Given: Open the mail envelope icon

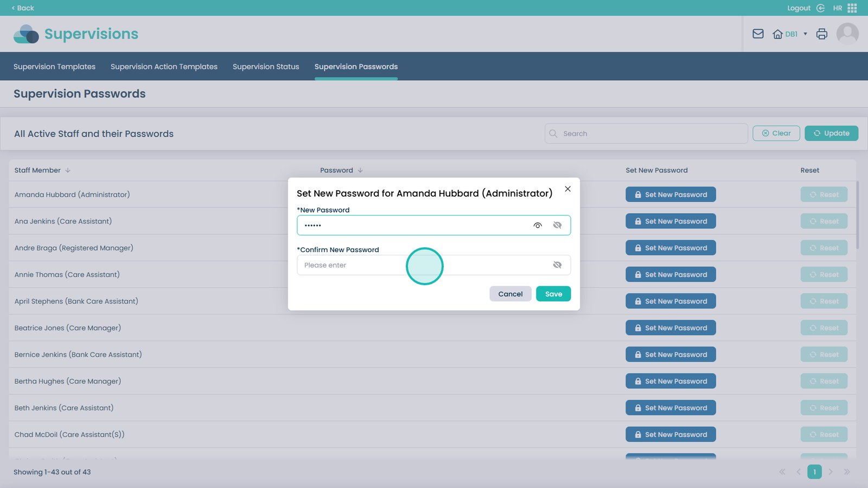Looking at the screenshot, I should [758, 34].
